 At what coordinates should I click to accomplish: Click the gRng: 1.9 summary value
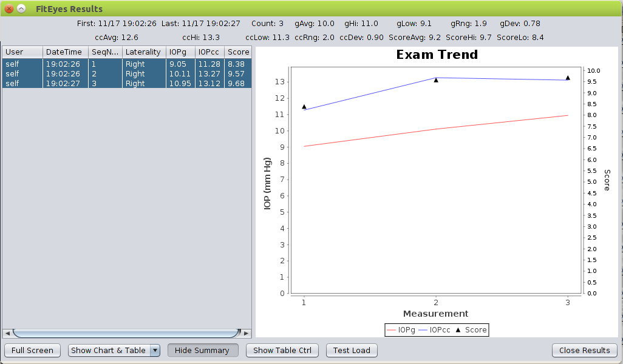(469, 24)
